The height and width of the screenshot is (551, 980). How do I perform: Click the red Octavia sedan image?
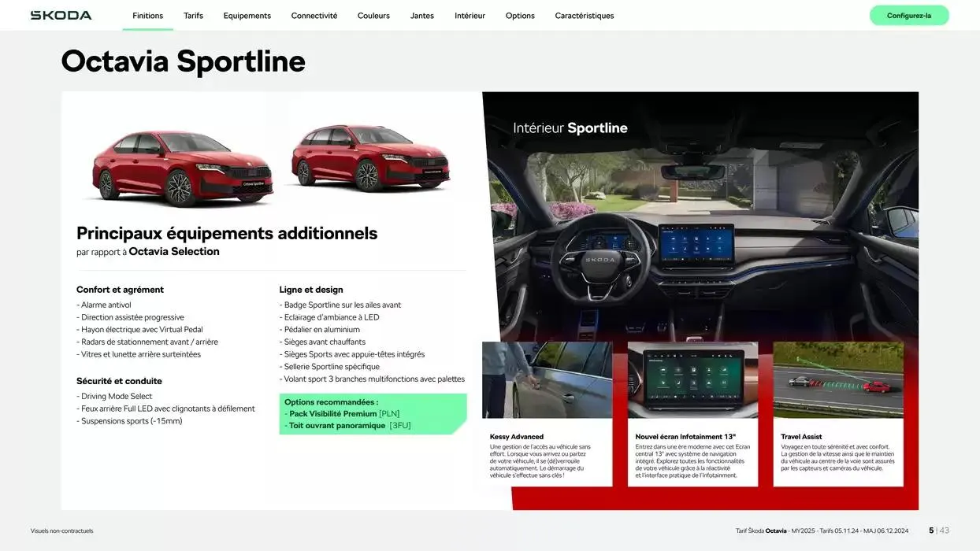coord(181,168)
